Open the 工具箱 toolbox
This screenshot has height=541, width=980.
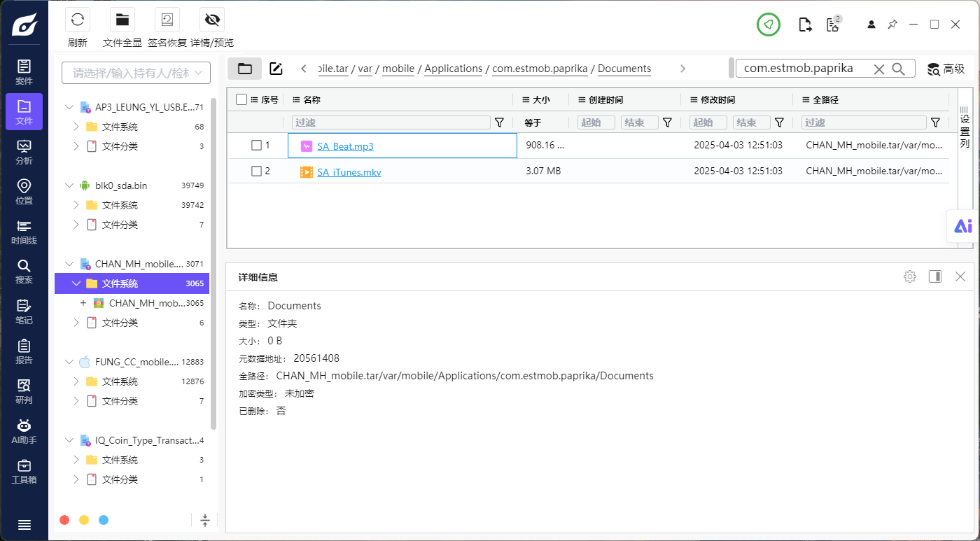point(24,472)
